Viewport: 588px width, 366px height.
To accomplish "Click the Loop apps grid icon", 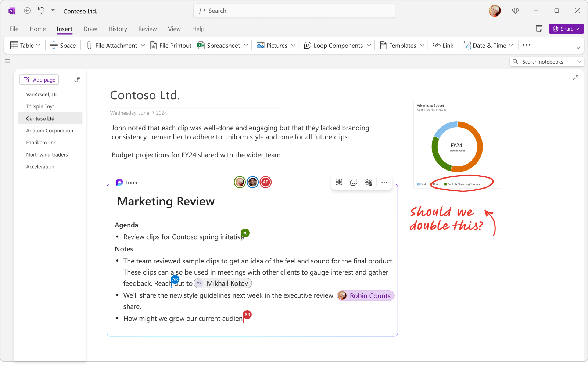I will click(x=339, y=182).
